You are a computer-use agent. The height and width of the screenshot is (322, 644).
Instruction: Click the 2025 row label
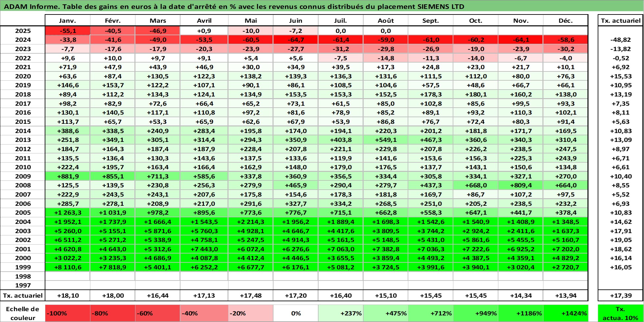point(23,31)
